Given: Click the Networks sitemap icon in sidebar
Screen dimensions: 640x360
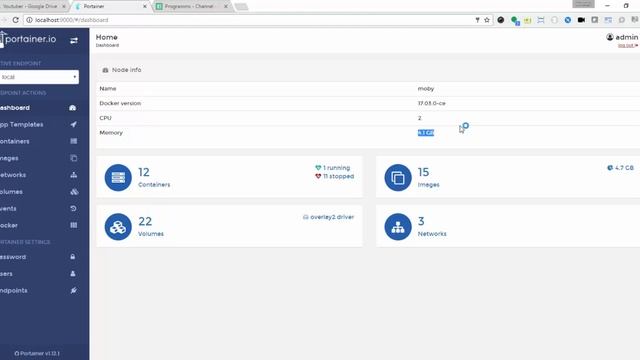Looking at the screenshot, I should pyautogui.click(x=73, y=175).
